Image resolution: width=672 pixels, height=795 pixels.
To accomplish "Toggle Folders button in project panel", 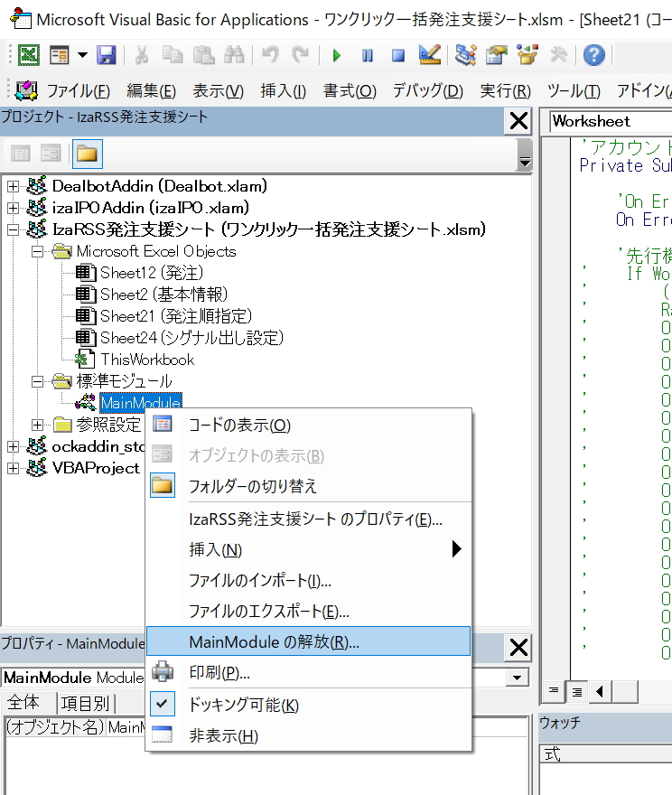I will (88, 154).
